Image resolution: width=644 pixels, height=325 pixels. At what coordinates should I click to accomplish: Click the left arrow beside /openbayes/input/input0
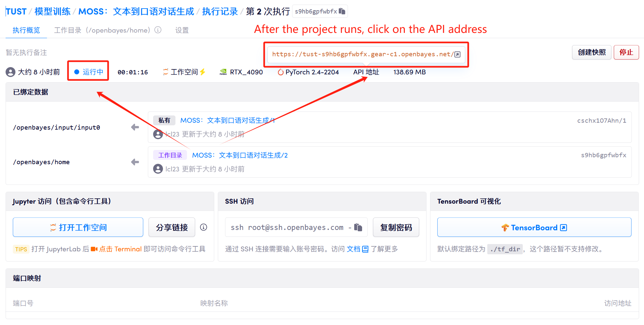(135, 127)
